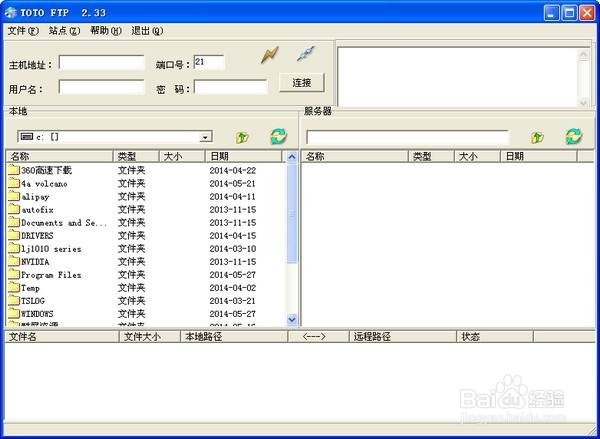Image resolution: width=600 pixels, height=439 pixels.
Task: Click the 文件夹 type cell for WINDOWS
Action: point(131,313)
